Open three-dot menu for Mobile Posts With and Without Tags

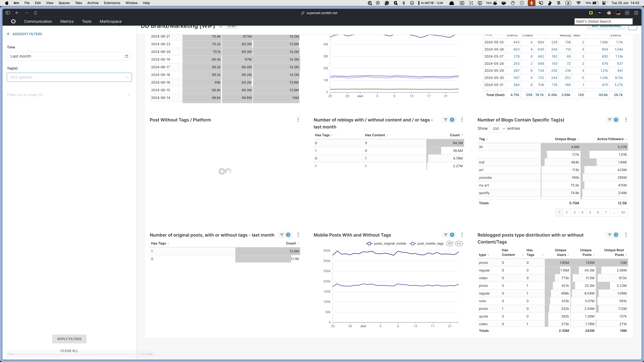(462, 235)
